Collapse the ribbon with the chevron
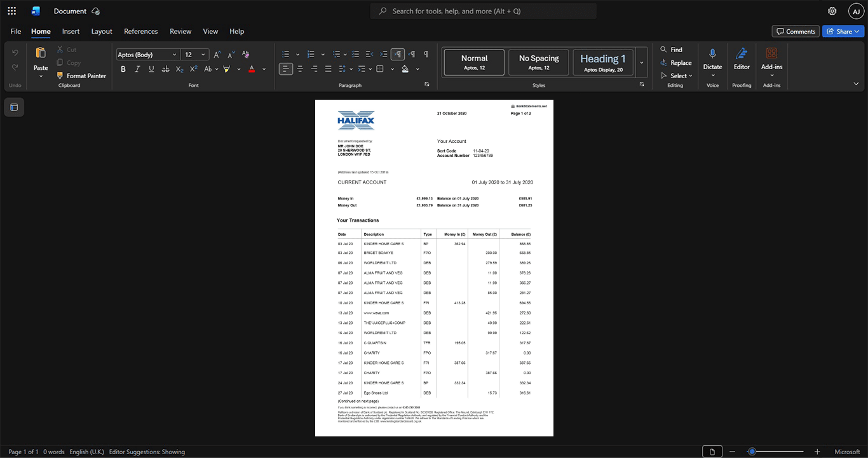 [x=856, y=84]
